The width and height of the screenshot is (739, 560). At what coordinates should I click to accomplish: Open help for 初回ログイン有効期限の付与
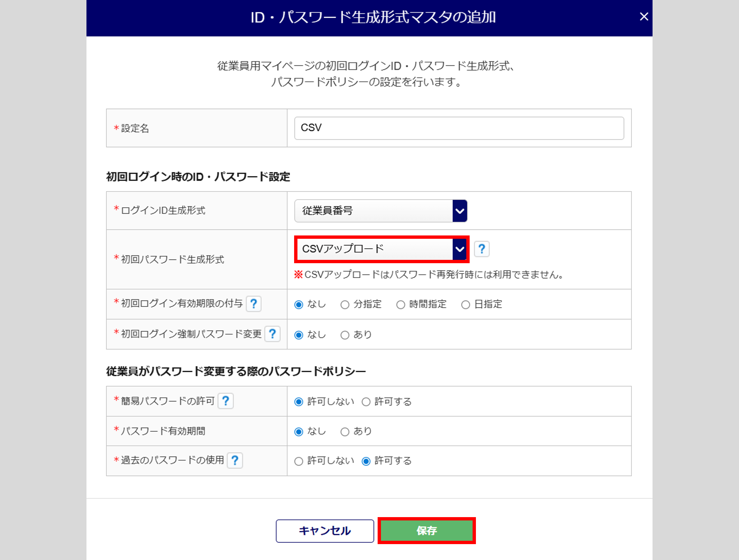point(253,304)
